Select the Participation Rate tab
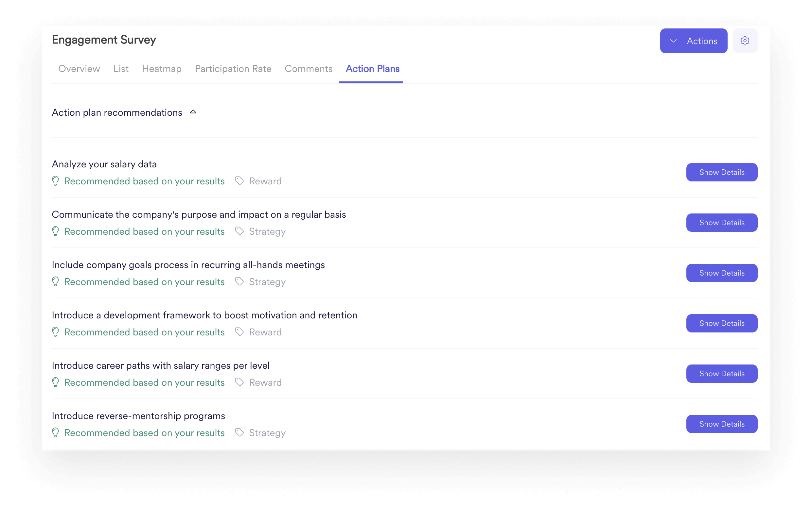 pyautogui.click(x=232, y=69)
